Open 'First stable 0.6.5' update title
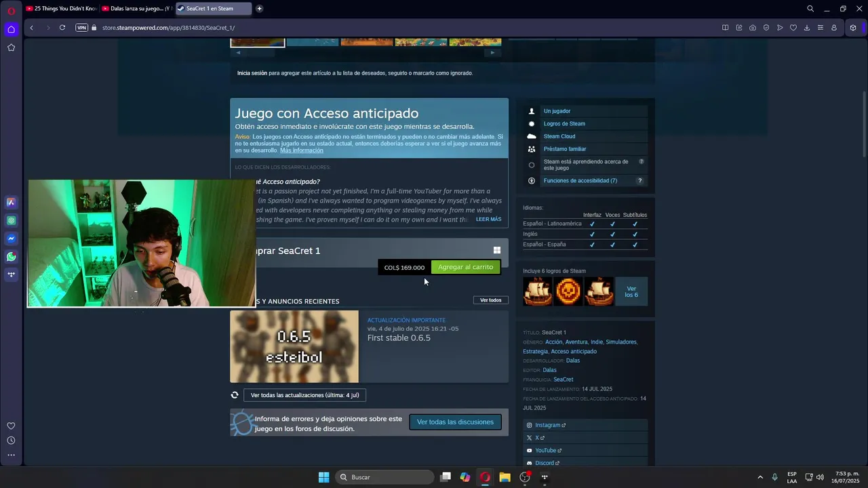Screen dimensions: 868x488 tap(399, 338)
